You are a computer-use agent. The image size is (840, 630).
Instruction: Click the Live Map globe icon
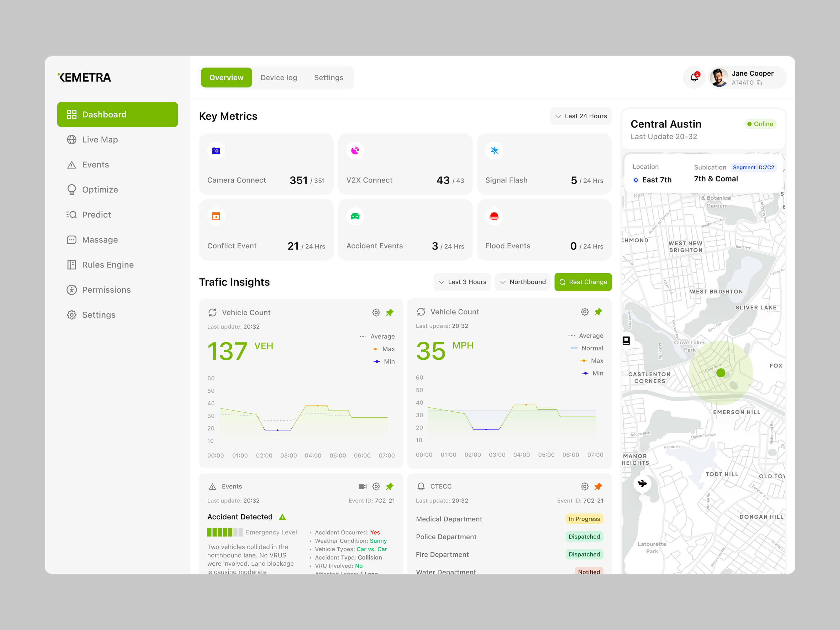71,140
